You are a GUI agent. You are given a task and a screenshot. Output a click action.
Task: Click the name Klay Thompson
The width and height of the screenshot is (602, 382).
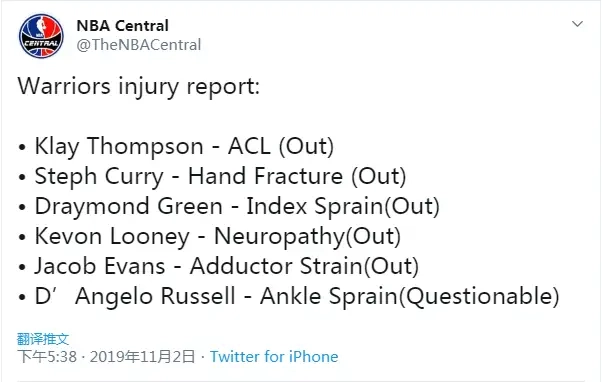click(119, 147)
